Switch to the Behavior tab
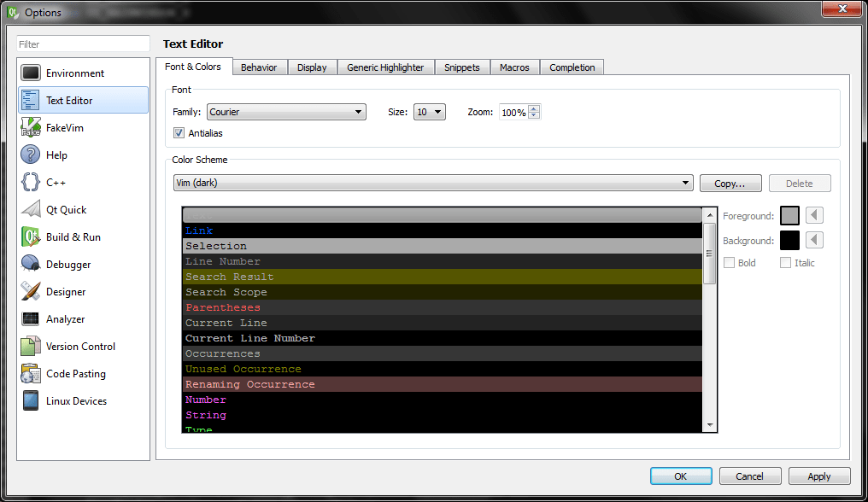 tap(259, 67)
